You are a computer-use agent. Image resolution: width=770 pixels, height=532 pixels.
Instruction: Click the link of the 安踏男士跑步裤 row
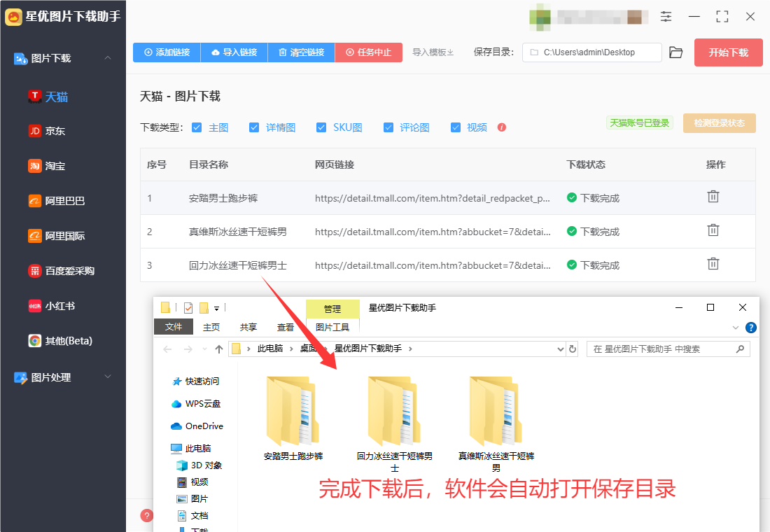click(x=433, y=198)
